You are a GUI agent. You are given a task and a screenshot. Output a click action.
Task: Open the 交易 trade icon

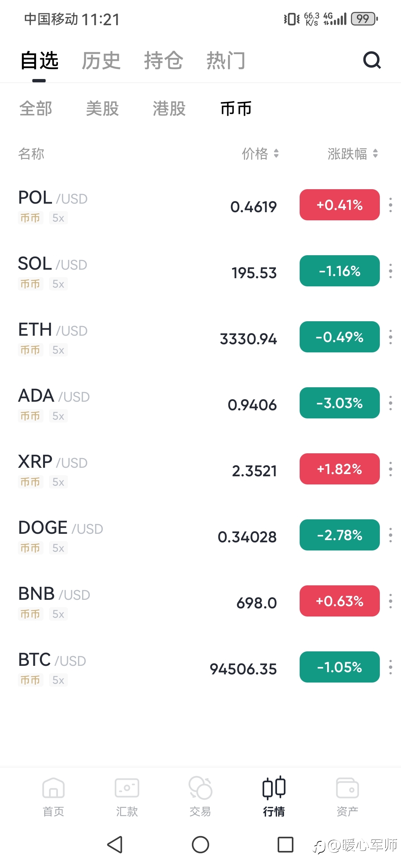200,788
